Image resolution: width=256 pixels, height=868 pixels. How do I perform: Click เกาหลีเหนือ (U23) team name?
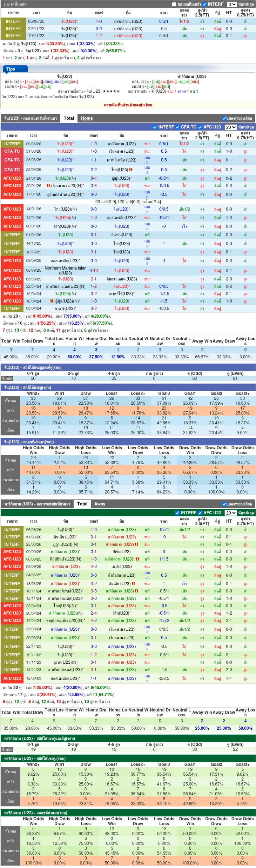pyautogui.click(x=122, y=160)
